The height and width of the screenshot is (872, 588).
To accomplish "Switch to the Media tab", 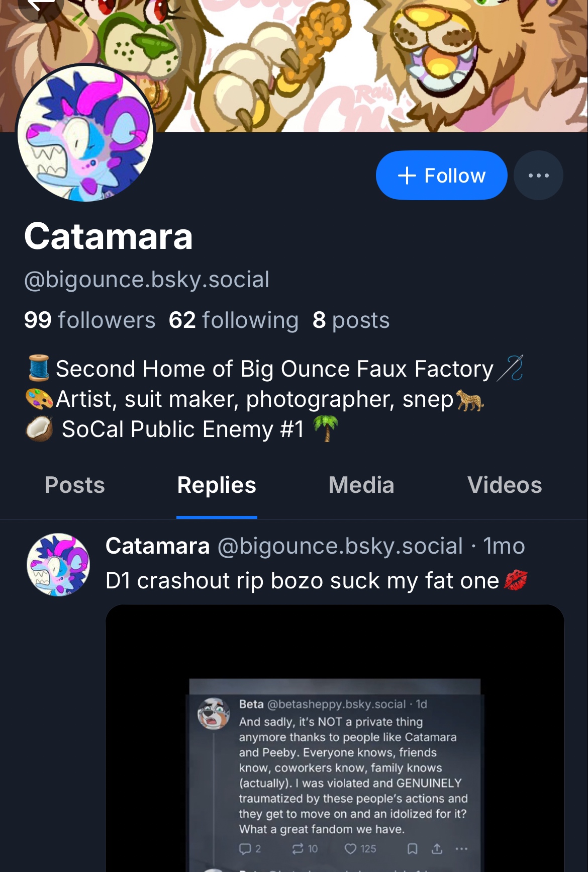I will (x=361, y=485).
